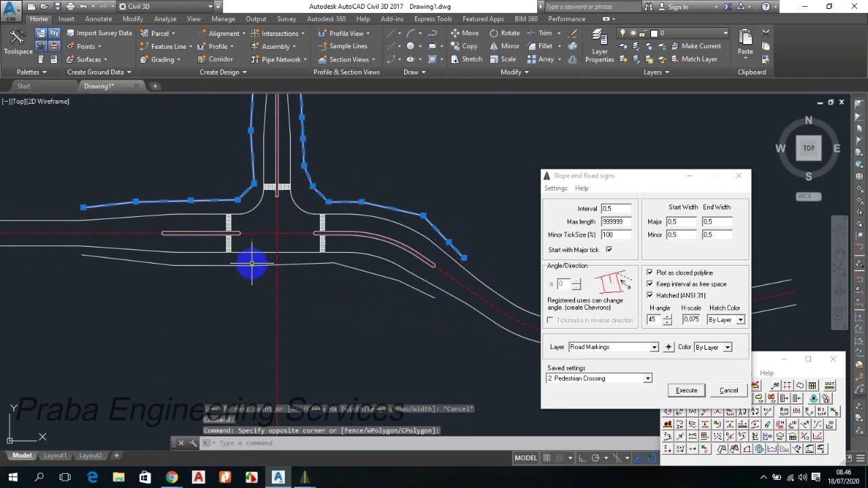
Task: Click the H-scale input field
Action: 691,320
